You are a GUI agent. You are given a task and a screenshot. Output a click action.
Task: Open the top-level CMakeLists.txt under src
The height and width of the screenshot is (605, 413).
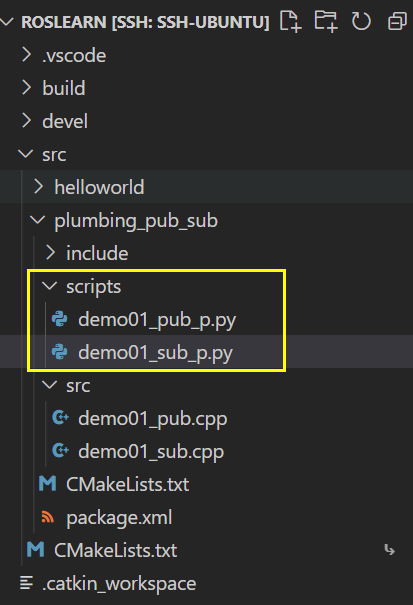[115, 550]
